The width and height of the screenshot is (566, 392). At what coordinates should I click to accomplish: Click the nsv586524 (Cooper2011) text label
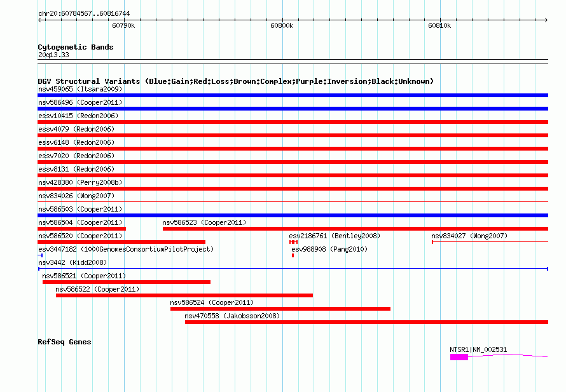tap(212, 302)
